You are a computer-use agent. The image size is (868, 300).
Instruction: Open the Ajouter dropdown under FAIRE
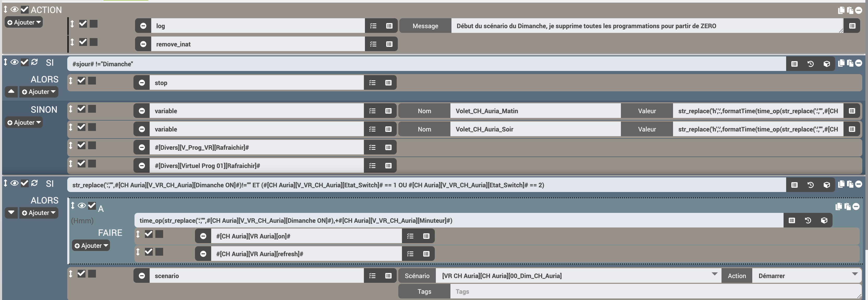91,245
